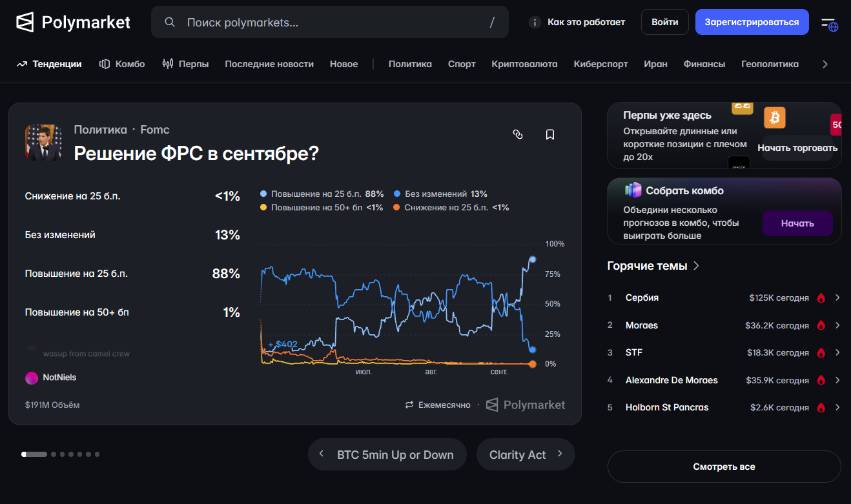Open the language and menu icon
This screenshot has width=851, height=504.
coord(829,23)
